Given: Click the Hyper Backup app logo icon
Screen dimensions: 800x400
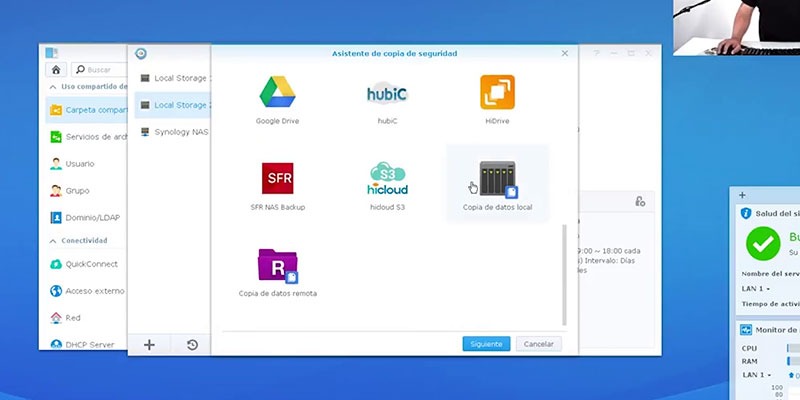Looking at the screenshot, I should coord(141,54).
